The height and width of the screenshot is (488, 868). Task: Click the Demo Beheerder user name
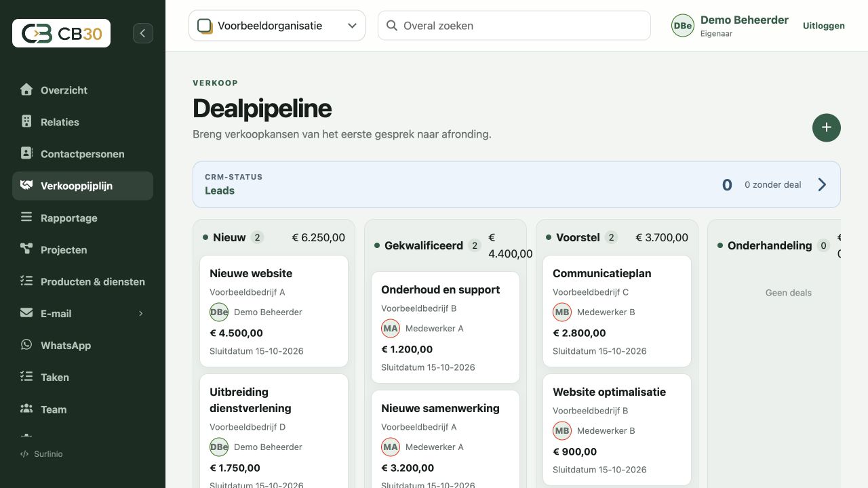click(x=745, y=20)
